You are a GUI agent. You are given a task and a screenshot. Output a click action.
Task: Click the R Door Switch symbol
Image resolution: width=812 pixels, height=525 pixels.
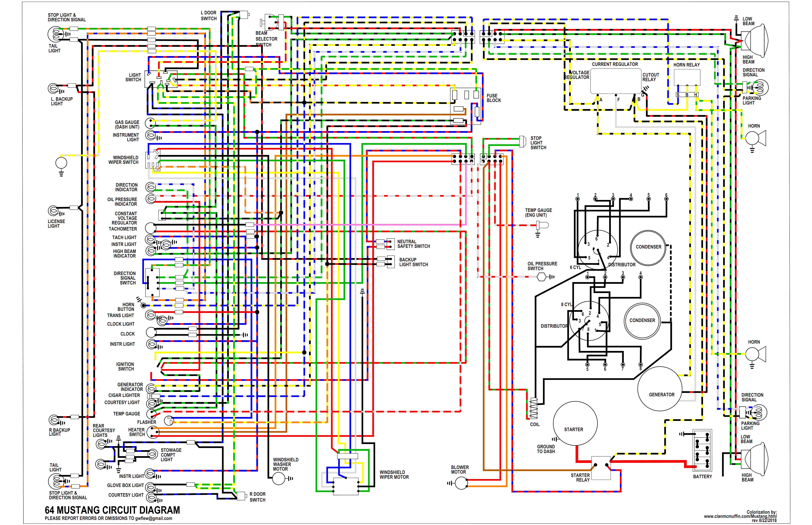click(x=242, y=496)
